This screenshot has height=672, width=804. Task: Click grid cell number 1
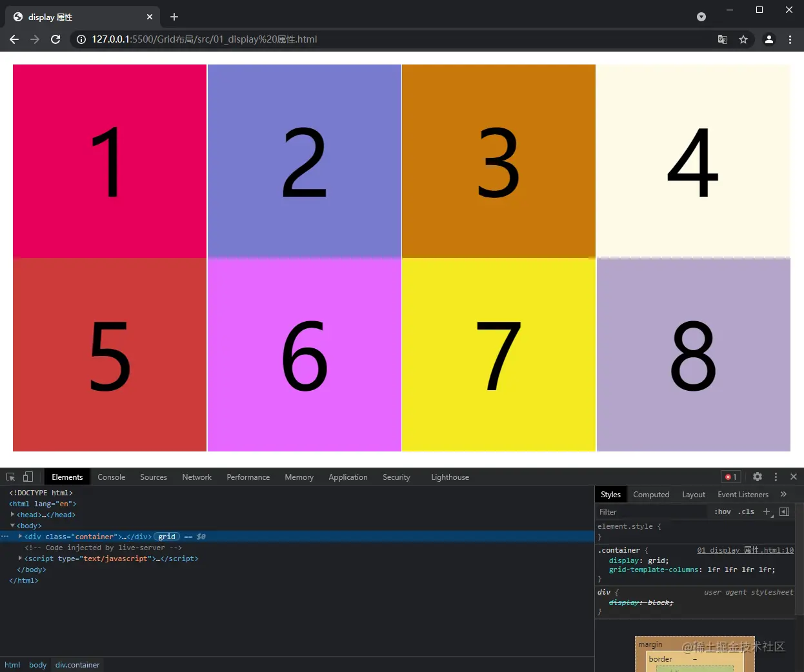point(110,161)
